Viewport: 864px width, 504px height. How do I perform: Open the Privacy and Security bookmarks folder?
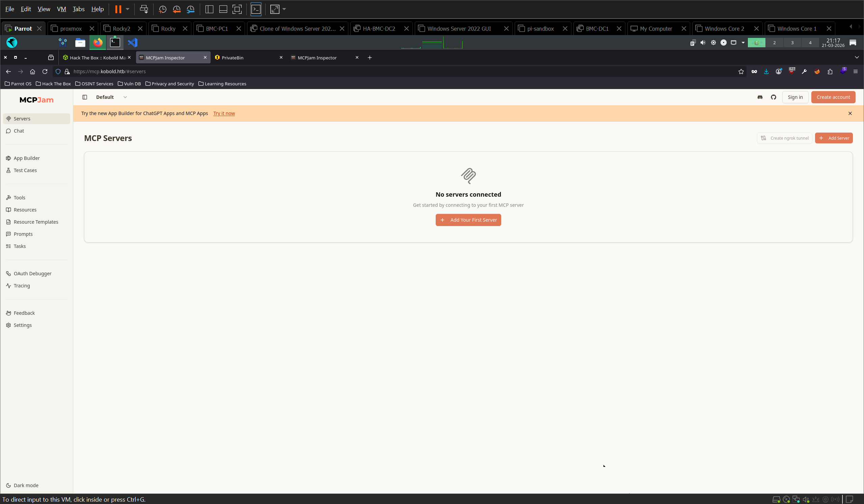[169, 84]
